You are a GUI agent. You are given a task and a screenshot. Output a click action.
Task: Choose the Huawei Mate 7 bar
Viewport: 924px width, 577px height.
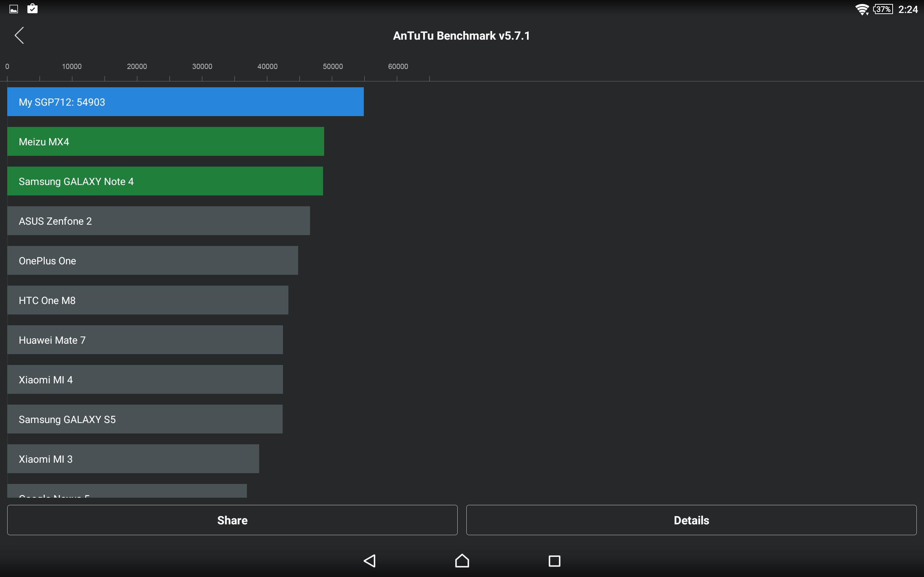click(x=145, y=340)
